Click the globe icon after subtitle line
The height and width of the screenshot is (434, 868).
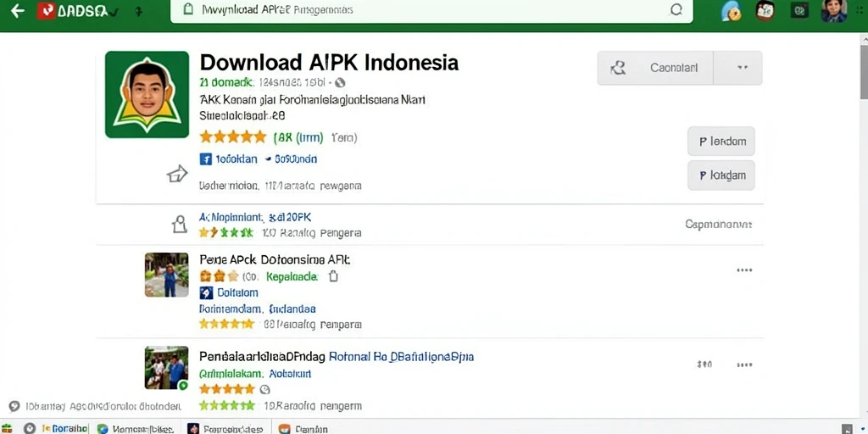pyautogui.click(x=340, y=83)
